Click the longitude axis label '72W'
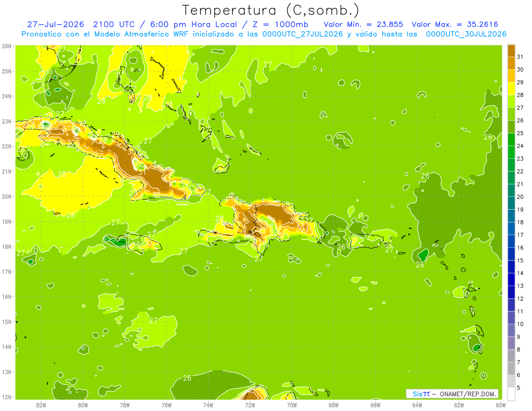Viewport: 532px width, 411px height. tap(250, 404)
